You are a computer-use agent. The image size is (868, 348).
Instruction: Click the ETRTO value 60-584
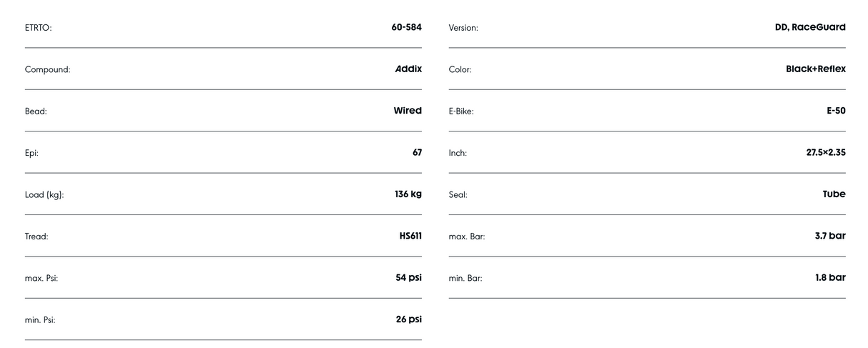[x=406, y=27]
